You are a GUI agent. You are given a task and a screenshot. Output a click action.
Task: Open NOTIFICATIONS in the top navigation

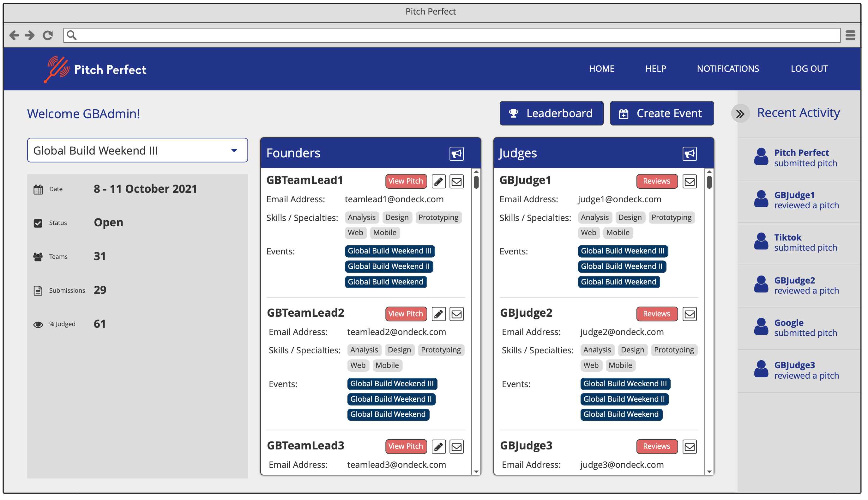point(728,69)
